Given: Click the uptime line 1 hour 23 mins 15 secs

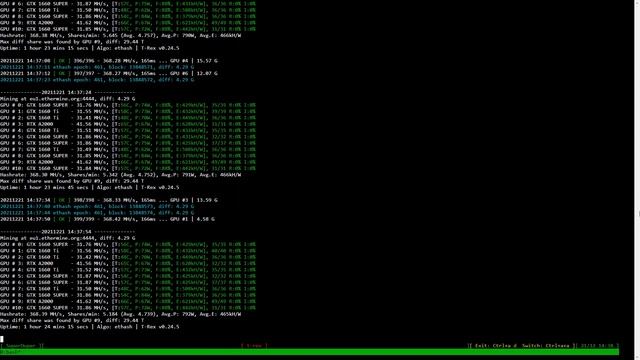Looking at the screenshot, I should pyautogui.click(x=89, y=48).
